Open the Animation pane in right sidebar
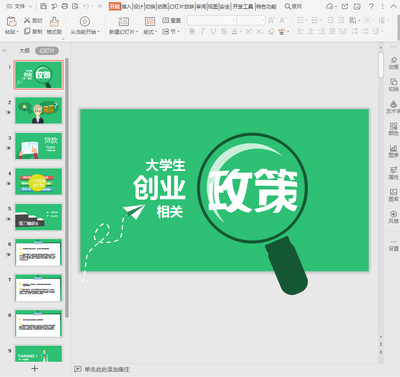Viewport: 400px width, 377px height. [394, 62]
